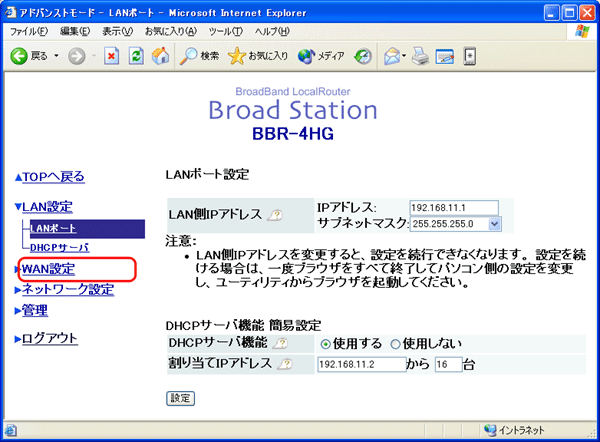Open the 編集(E) menu
600x442 pixels.
75,31
